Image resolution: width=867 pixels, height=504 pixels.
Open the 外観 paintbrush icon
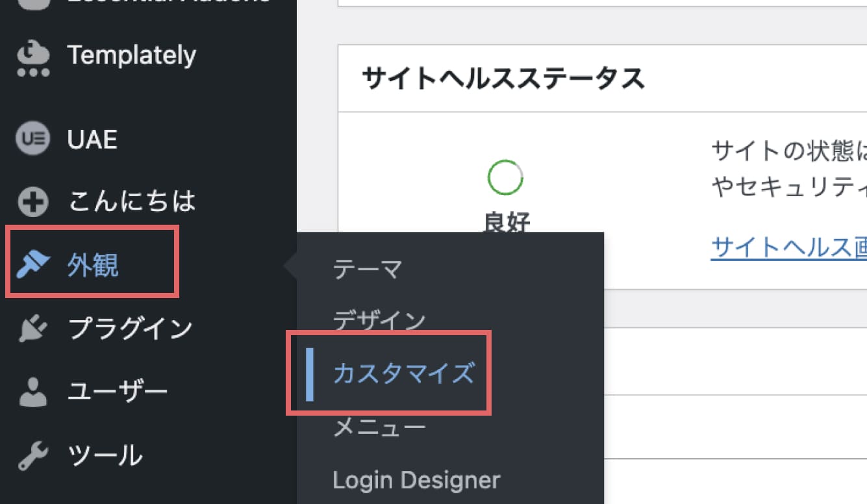pyautogui.click(x=32, y=264)
